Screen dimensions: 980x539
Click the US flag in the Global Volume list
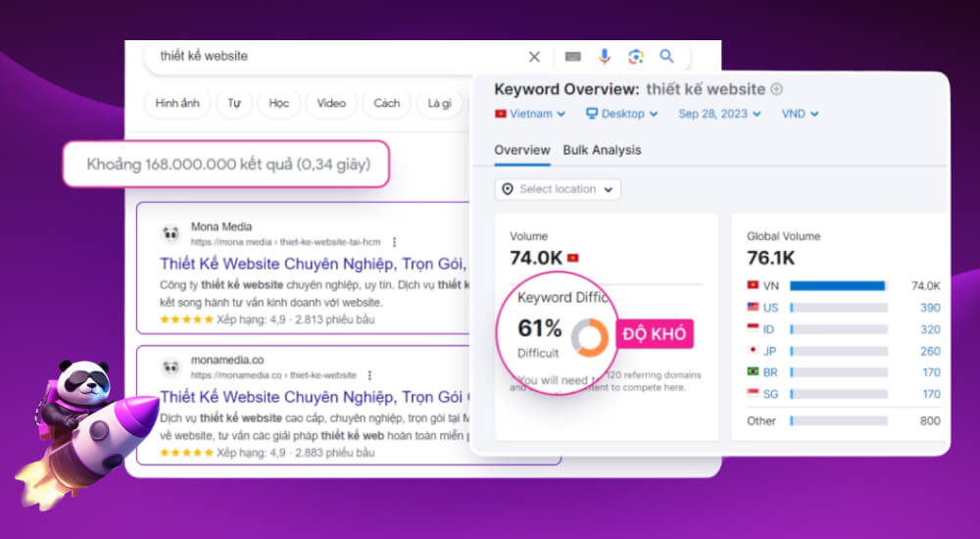click(753, 307)
